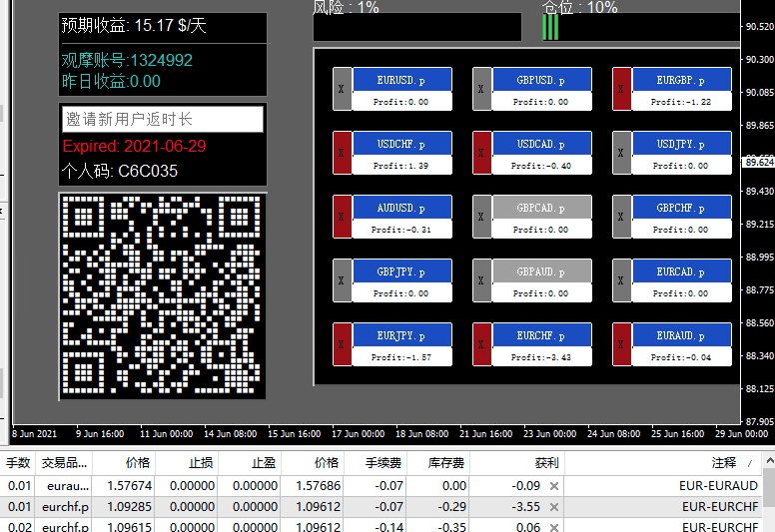
Task: Select the USDCHF.p pair button
Action: [x=401, y=144]
